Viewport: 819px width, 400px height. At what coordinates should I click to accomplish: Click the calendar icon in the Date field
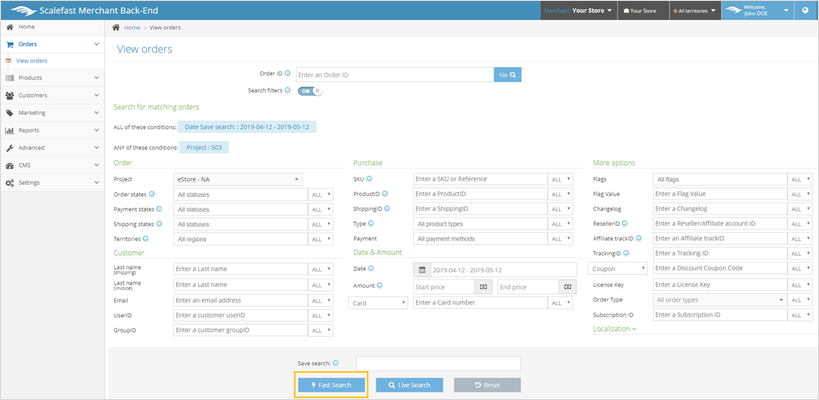pyautogui.click(x=423, y=270)
